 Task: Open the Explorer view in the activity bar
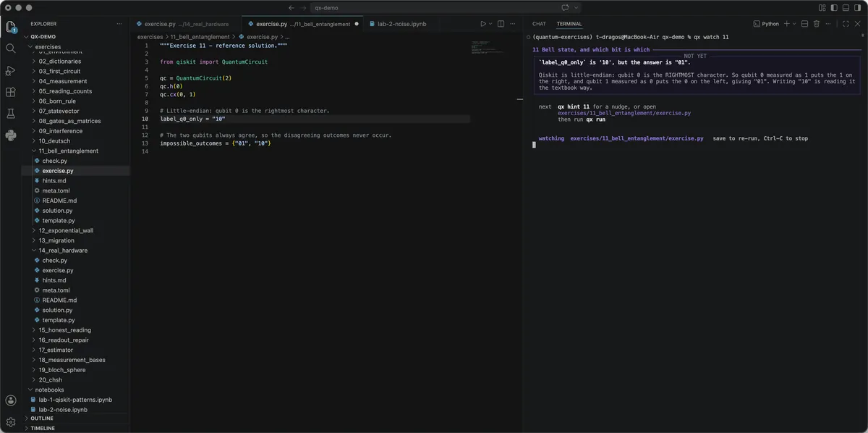pyautogui.click(x=11, y=28)
